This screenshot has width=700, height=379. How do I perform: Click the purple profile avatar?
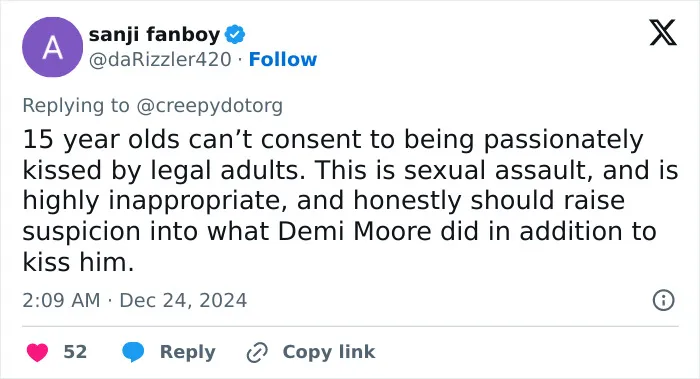(x=52, y=47)
